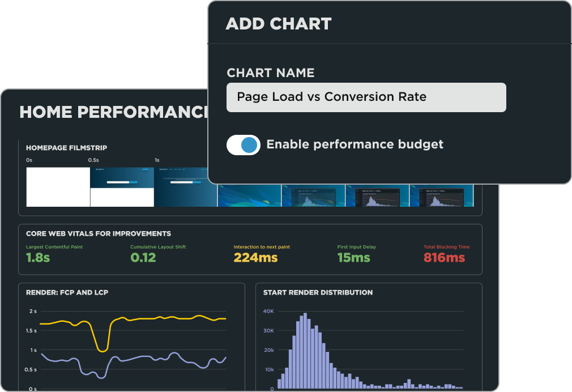Click the 20k axis label on histogram
This screenshot has width=572, height=392.
[269, 350]
